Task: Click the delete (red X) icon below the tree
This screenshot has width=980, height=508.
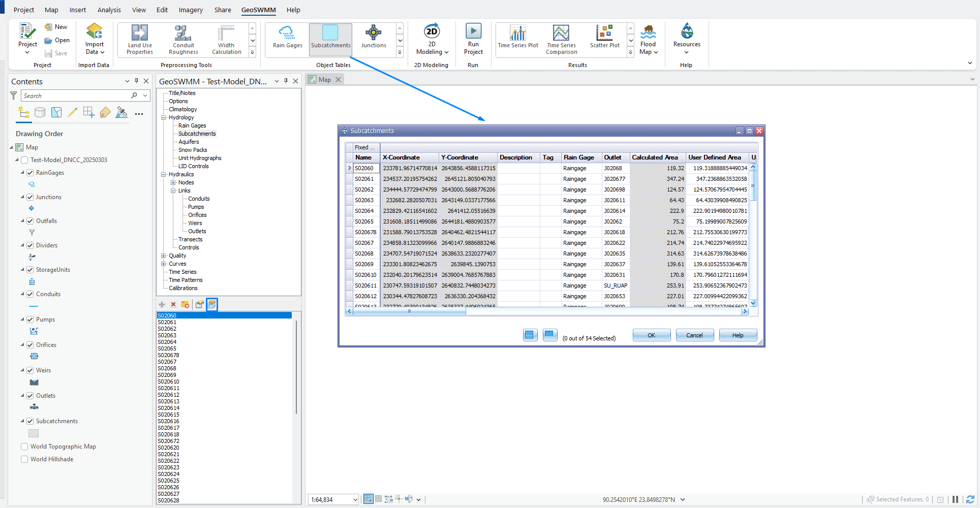Action: click(x=173, y=304)
